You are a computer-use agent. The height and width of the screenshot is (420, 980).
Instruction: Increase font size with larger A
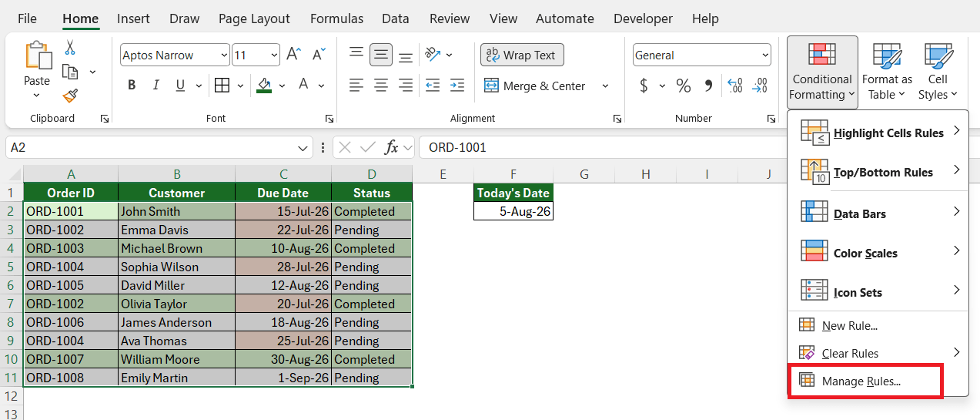(293, 55)
